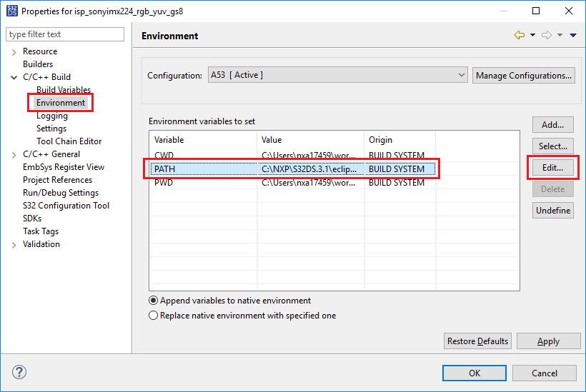
Task: Click the Manage Configurations button
Action: 524,75
